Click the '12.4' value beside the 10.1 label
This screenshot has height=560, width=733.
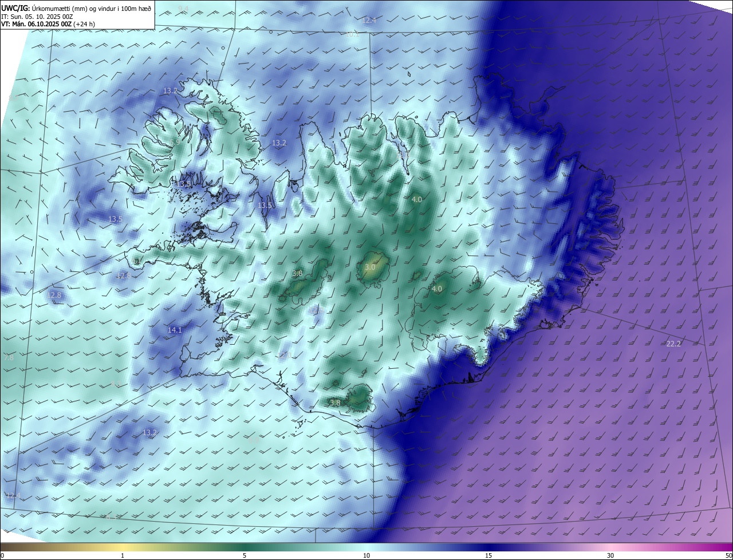(369, 21)
